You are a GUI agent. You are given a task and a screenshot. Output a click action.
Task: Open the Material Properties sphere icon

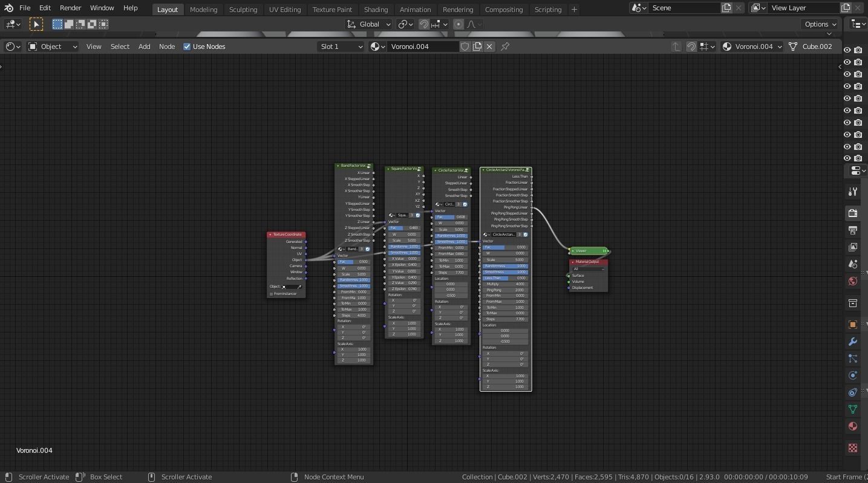tap(853, 426)
